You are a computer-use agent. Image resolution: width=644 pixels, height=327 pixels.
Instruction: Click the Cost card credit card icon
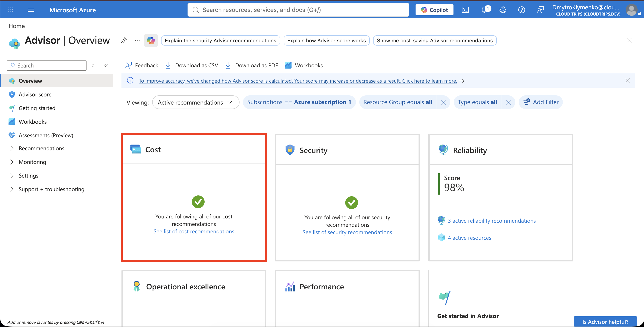tap(136, 149)
